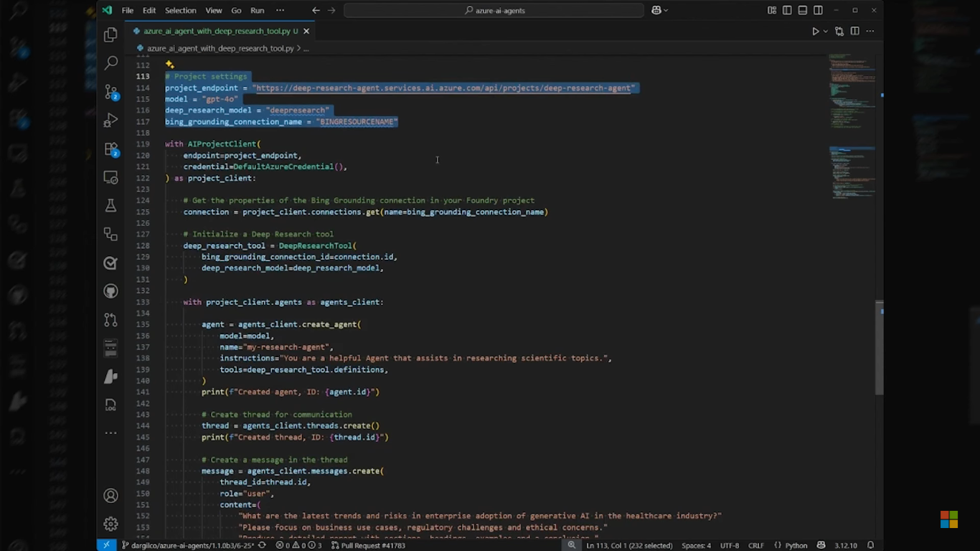Image resolution: width=980 pixels, height=551 pixels.
Task: Open Pull Request #41783 in status bar
Action: pyautogui.click(x=368, y=545)
